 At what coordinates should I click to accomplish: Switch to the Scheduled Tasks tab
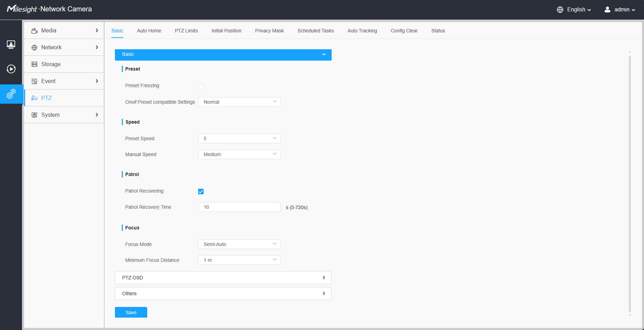(x=315, y=31)
